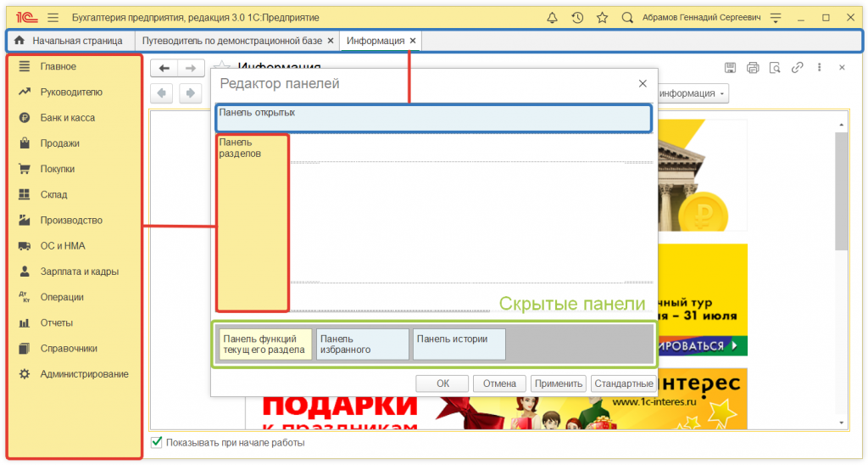This screenshot has height=465, width=868.
Task: Open more options three-dots menu
Action: (x=820, y=68)
